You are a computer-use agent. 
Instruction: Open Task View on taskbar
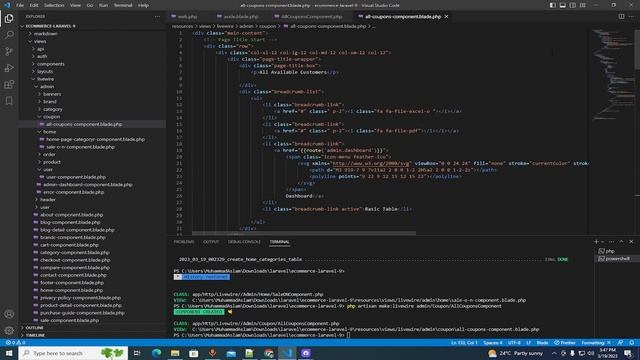[x=137, y=353]
